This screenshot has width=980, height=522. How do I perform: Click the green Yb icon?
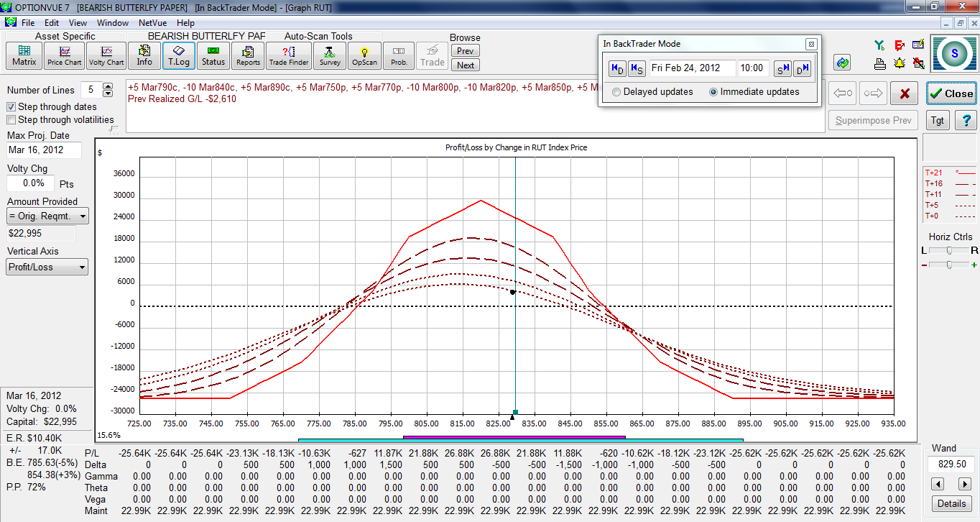(x=879, y=45)
